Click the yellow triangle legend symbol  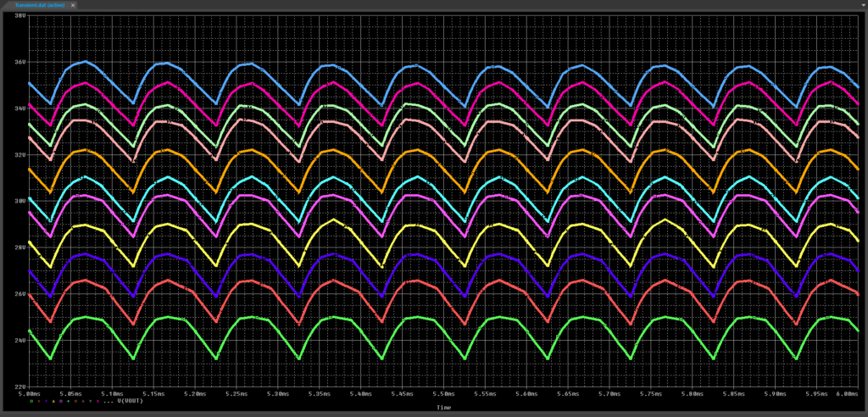pos(53,401)
